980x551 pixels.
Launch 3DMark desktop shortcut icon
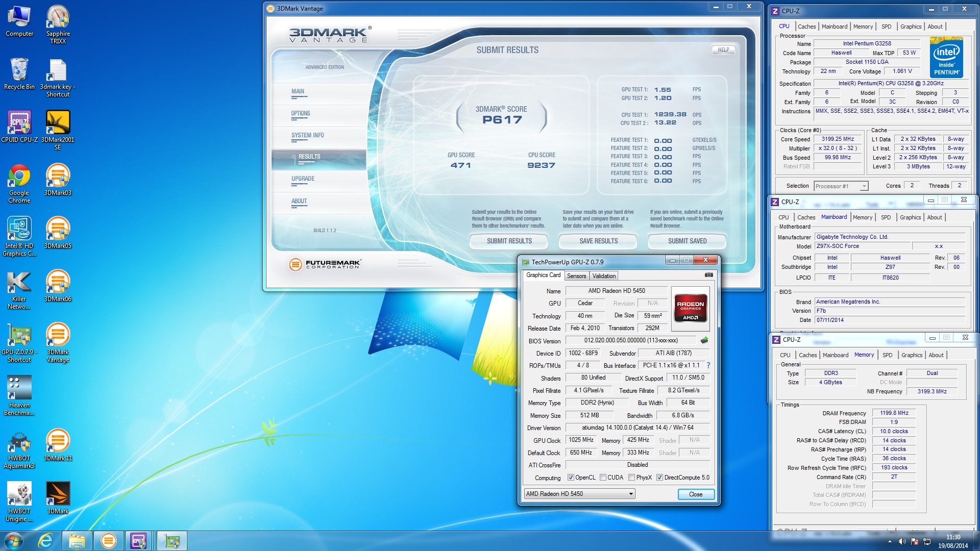58,498
